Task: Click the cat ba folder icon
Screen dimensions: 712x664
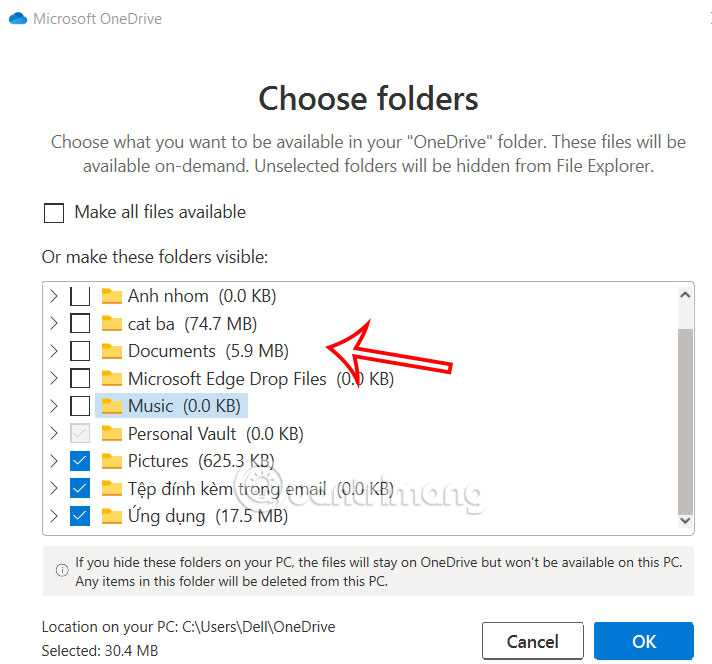Action: coord(111,324)
